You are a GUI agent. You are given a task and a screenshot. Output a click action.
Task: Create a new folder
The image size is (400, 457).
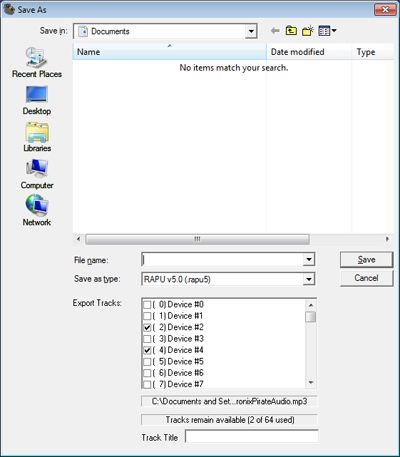308,31
